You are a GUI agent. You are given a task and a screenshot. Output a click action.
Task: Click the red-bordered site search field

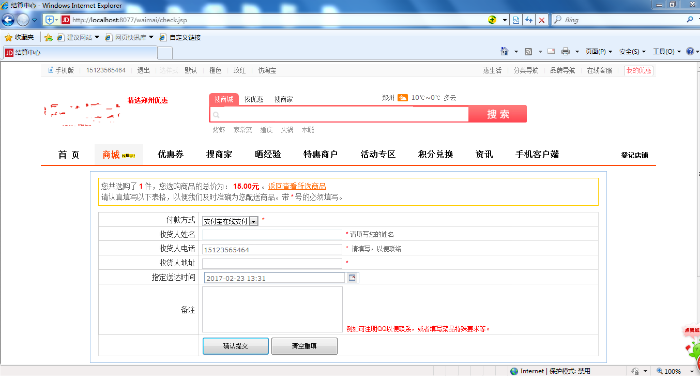[339, 114]
